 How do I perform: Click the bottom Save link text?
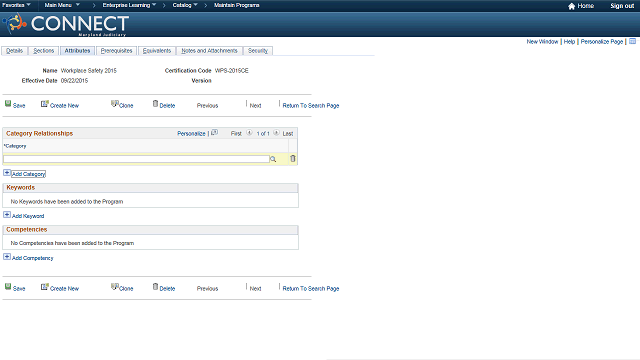[19, 288]
